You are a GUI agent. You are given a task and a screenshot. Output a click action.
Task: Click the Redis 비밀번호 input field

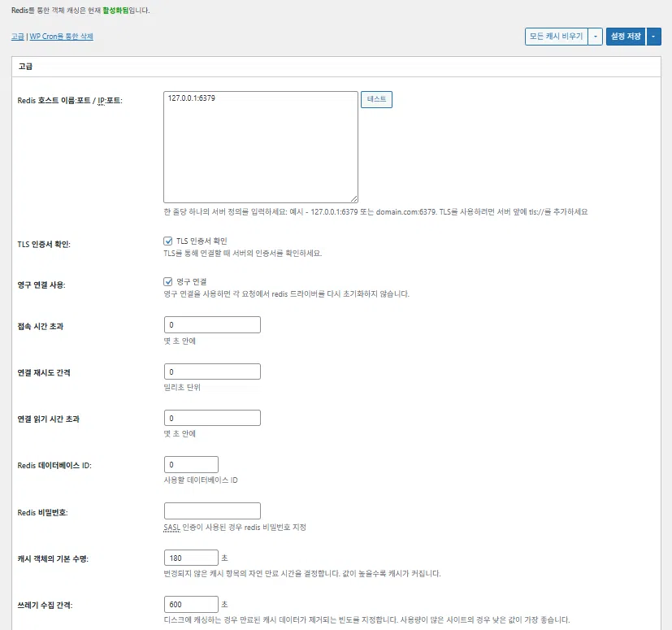point(212,511)
